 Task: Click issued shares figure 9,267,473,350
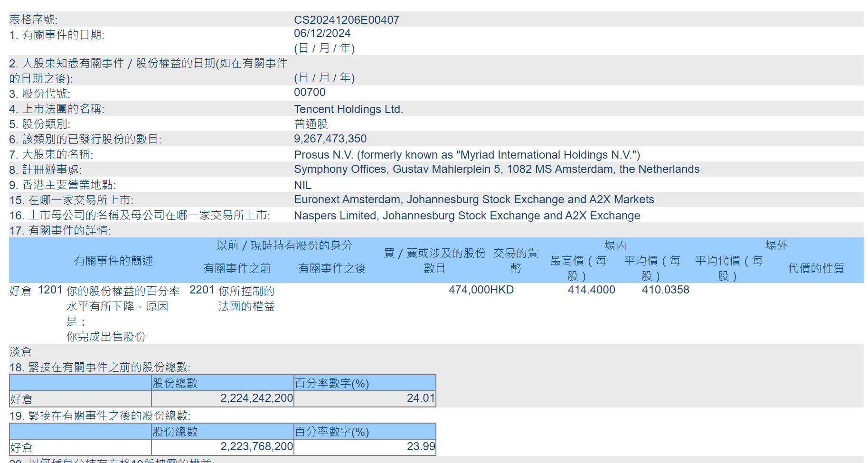[330, 139]
